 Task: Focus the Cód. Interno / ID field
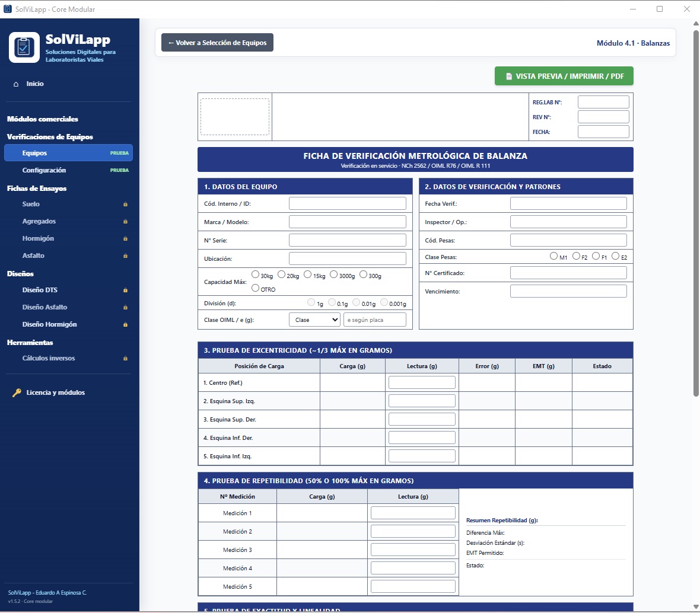click(x=348, y=203)
